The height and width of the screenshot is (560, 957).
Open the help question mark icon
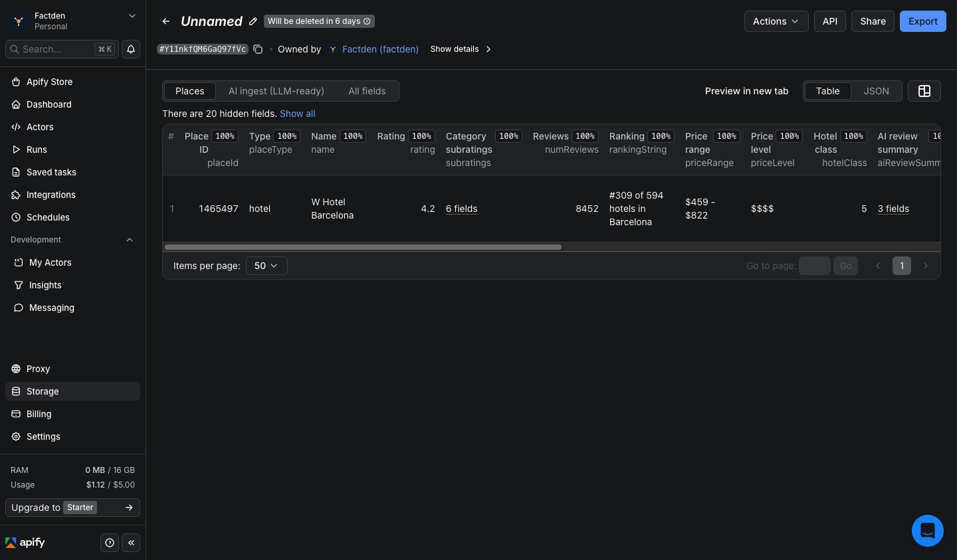pos(110,543)
